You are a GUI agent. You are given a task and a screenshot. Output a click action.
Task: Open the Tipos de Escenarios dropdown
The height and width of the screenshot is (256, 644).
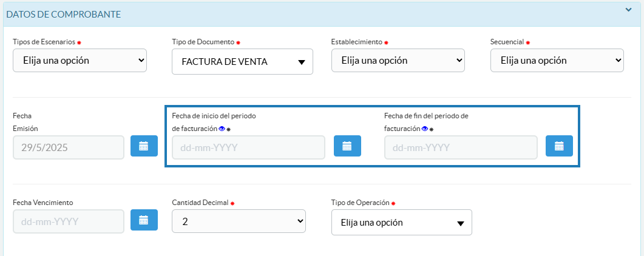(80, 61)
